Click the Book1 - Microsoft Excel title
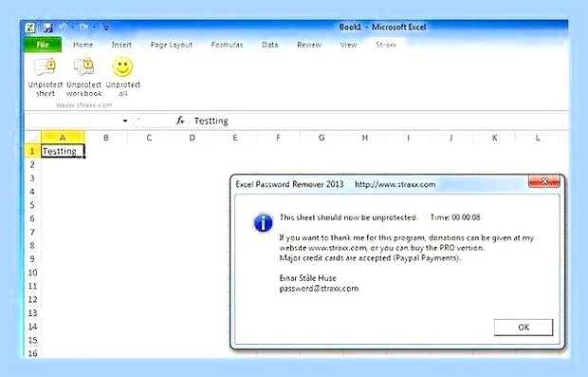This screenshot has width=588, height=377. [382, 27]
